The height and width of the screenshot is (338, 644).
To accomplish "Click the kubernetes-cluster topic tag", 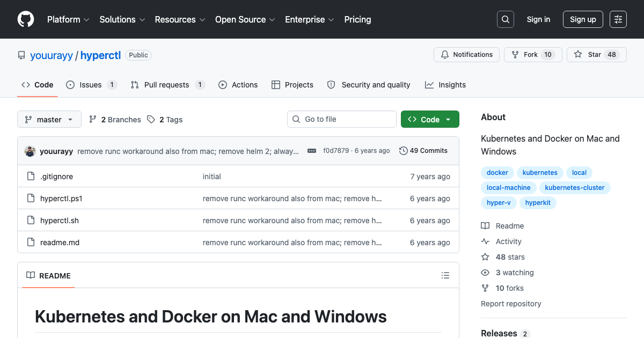I will coord(574,188).
